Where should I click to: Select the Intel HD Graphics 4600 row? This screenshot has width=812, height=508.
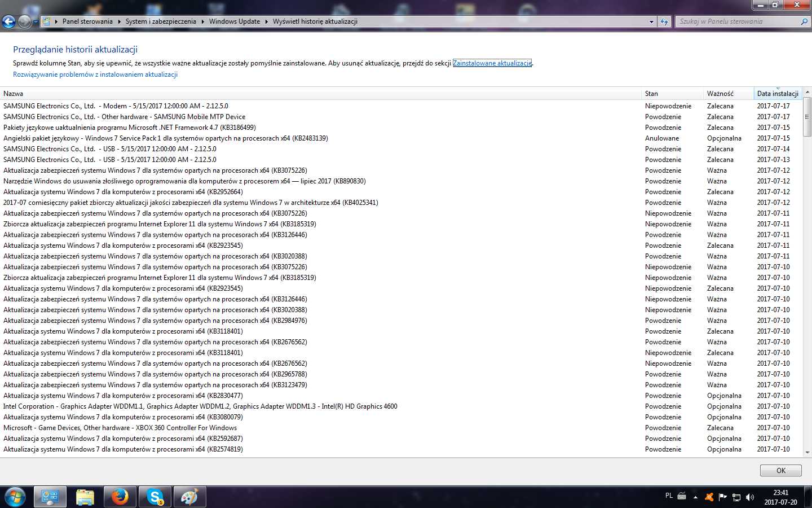point(401,406)
